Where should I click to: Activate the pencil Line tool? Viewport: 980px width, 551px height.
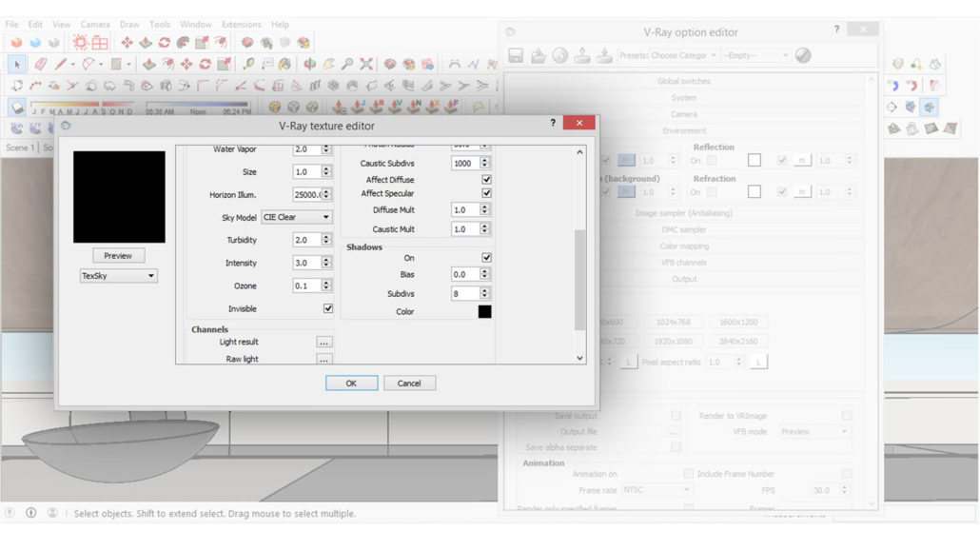point(63,65)
